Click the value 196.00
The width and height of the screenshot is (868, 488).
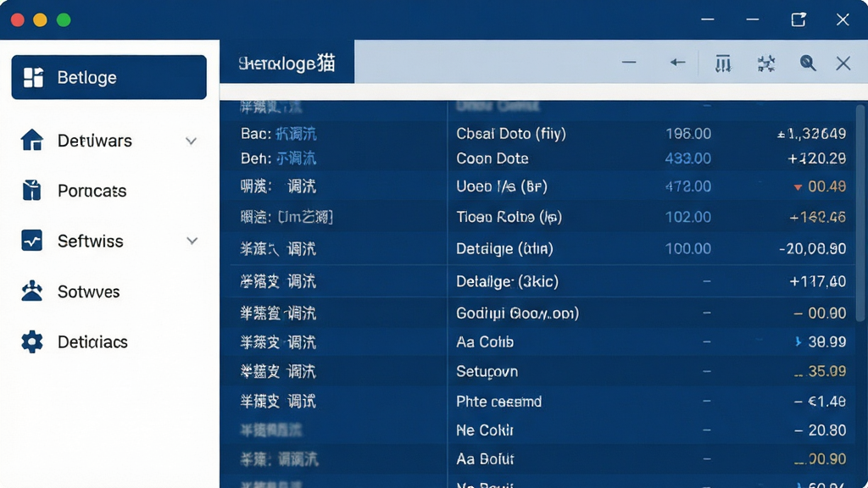point(688,133)
